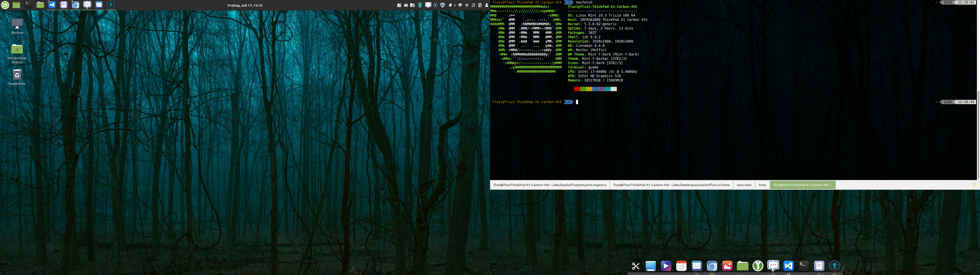This screenshot has width=980, height=275.
Task: Open the Linux Mint menu button
Action: [x=5, y=5]
